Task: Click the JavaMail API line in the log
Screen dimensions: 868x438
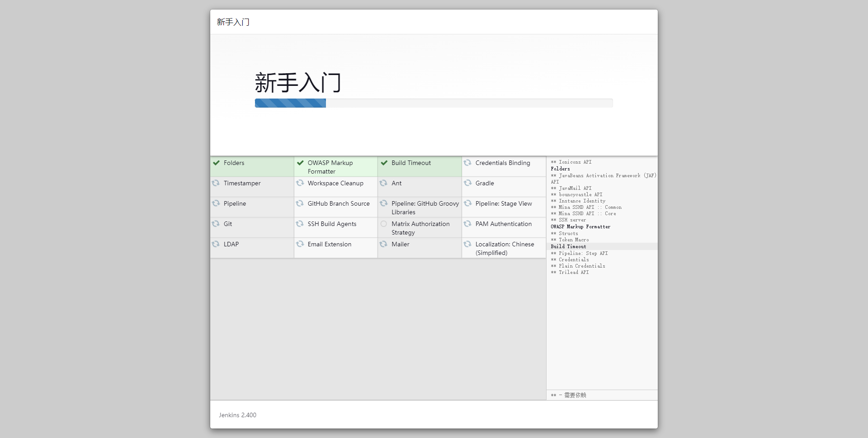Action: tap(571, 188)
